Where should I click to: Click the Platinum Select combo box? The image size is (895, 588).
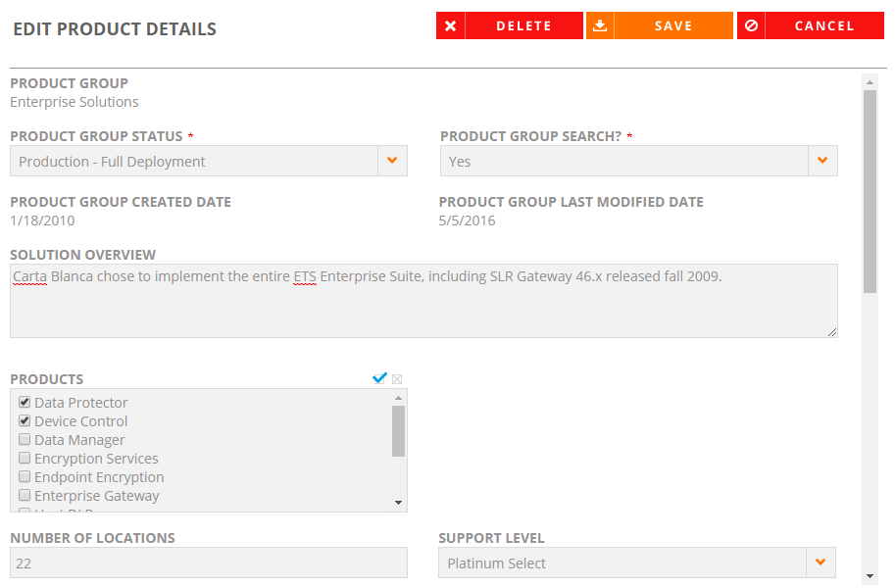click(637, 563)
